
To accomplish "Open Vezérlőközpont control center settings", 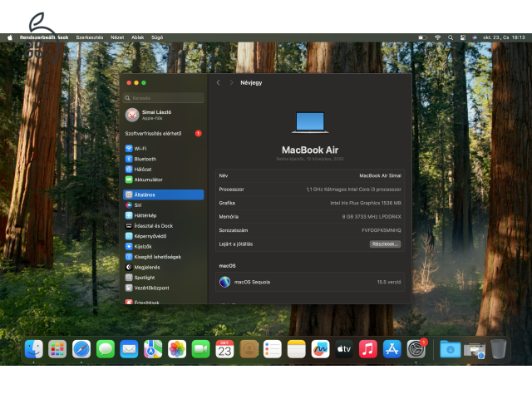I will coord(151,288).
